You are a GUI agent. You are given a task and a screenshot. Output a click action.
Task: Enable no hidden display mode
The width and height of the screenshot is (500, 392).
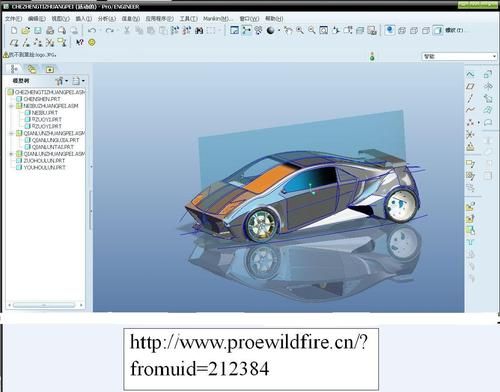coord(426,31)
